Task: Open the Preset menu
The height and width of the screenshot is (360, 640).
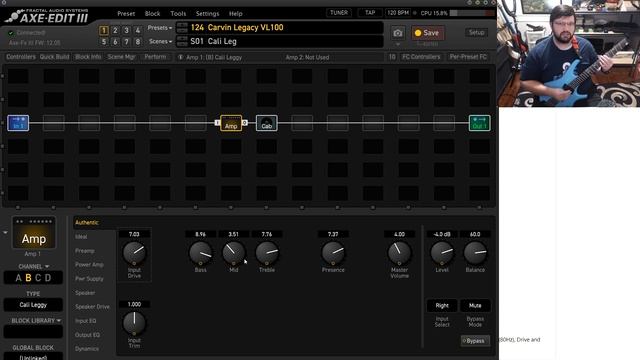Action: pyautogui.click(x=126, y=13)
